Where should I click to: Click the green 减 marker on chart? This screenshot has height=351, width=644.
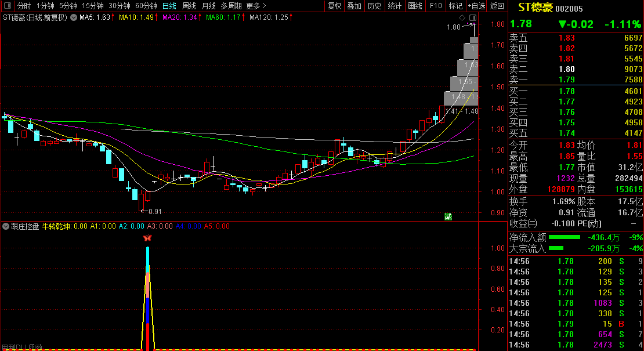448,216
